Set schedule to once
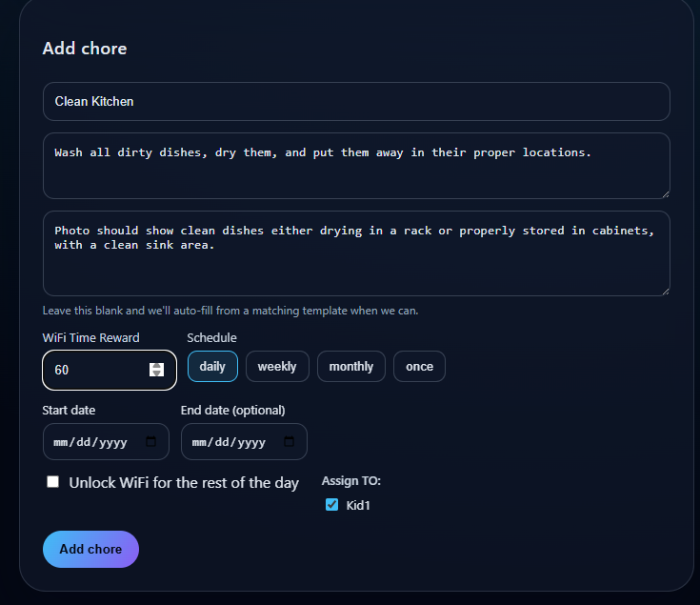The width and height of the screenshot is (700, 605). pyautogui.click(x=419, y=367)
